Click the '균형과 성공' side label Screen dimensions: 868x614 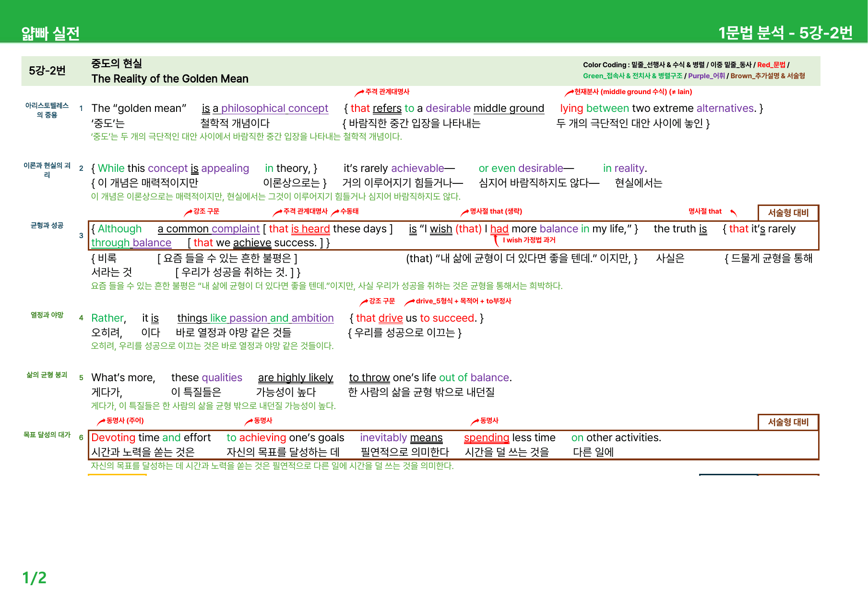click(x=47, y=225)
